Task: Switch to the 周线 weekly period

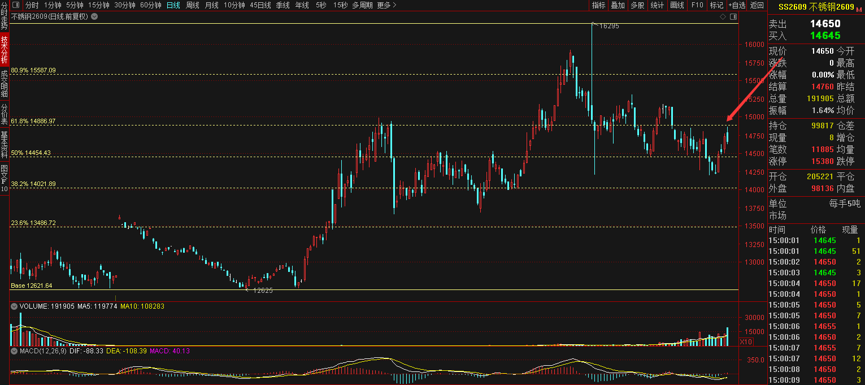Action: (x=193, y=5)
